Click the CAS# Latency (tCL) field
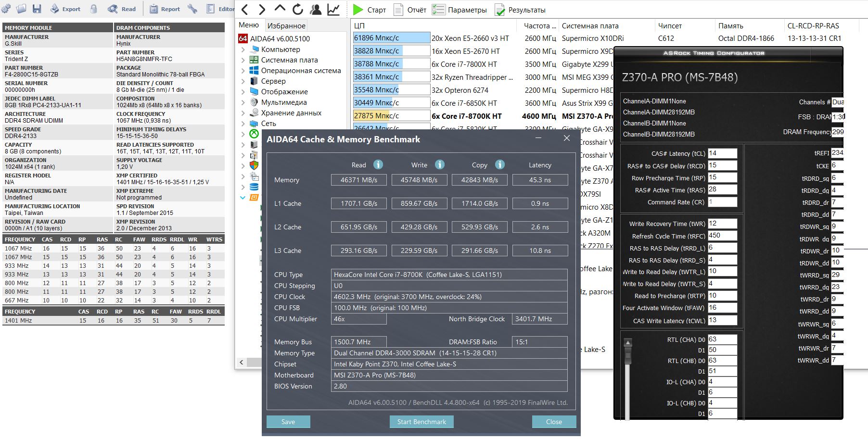The height and width of the screenshot is (439, 868). pos(722,153)
